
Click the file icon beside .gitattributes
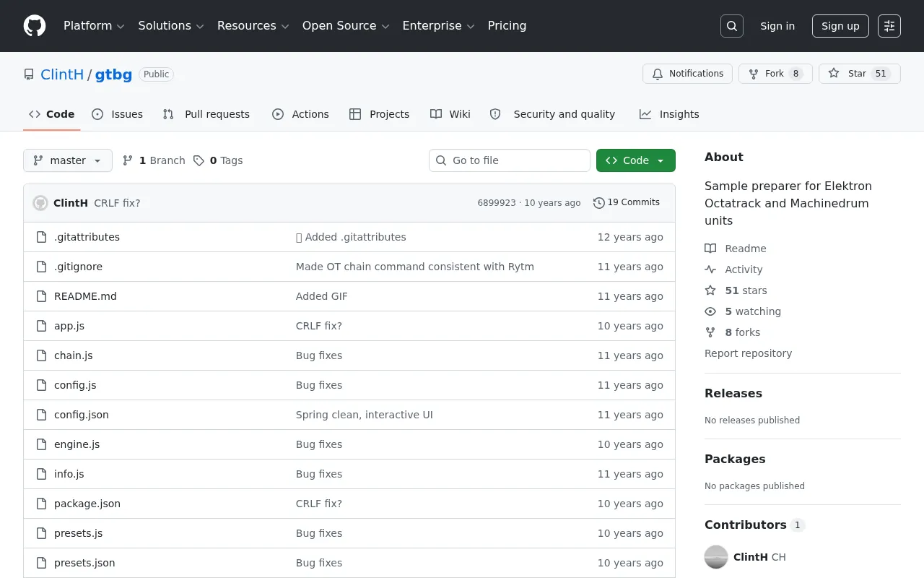click(x=42, y=237)
